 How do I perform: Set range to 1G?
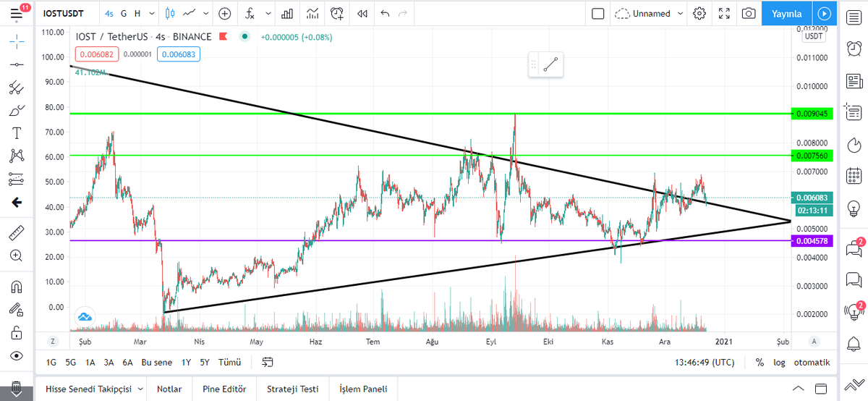51,362
